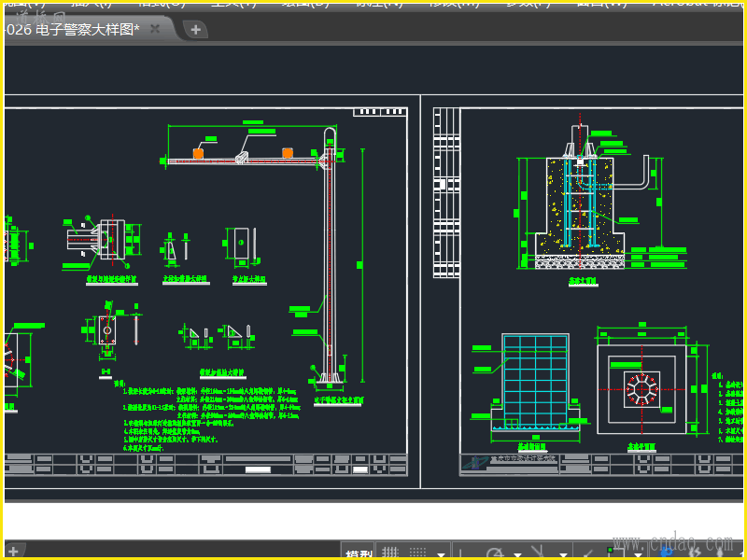Click the isometric drafting icon

pyautogui.click(x=538, y=553)
